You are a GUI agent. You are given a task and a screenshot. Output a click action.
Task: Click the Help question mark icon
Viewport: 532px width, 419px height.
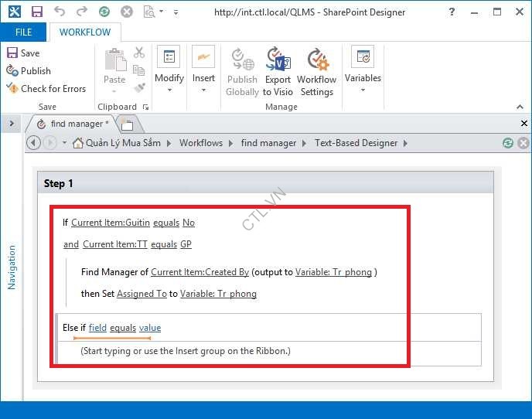pos(452,12)
